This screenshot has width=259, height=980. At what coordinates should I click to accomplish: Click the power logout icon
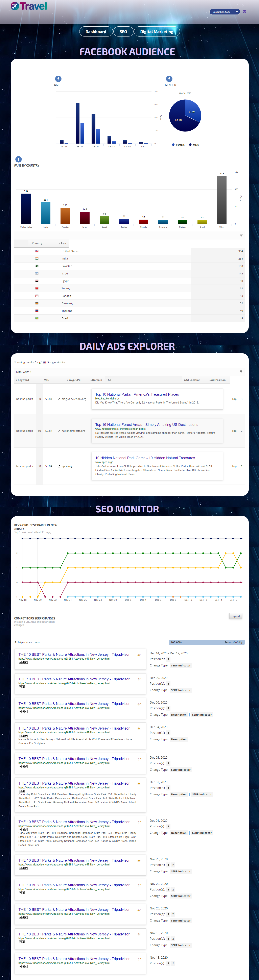244,11
